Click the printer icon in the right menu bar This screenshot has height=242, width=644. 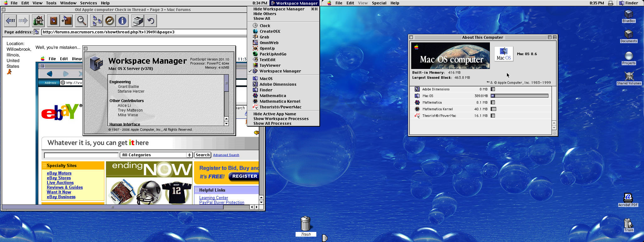tap(610, 3)
